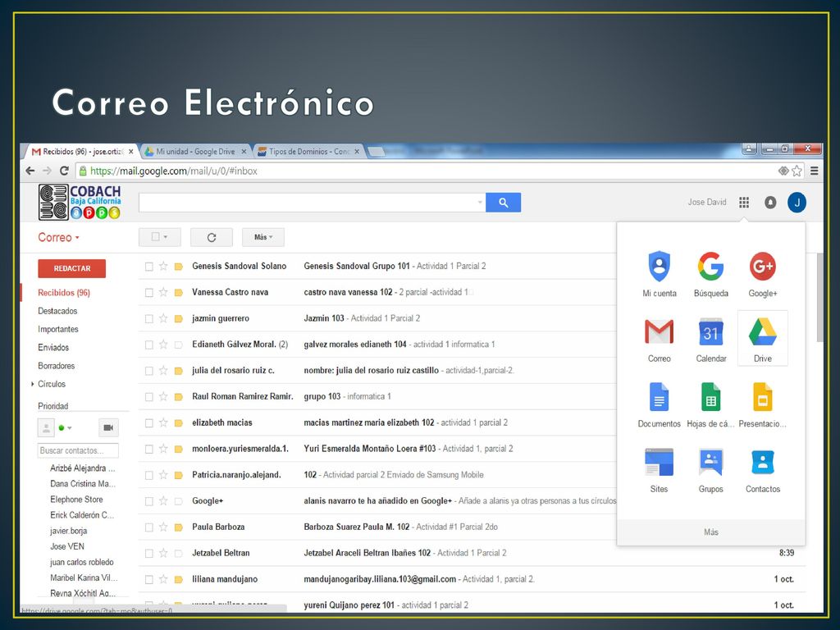Open Documentos app icon
The image size is (840, 630).
coord(659,404)
